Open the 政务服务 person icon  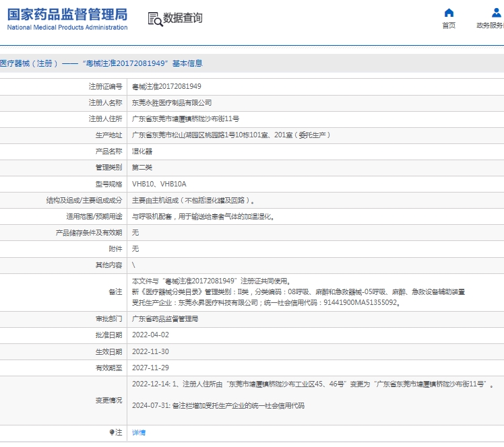(x=497, y=13)
